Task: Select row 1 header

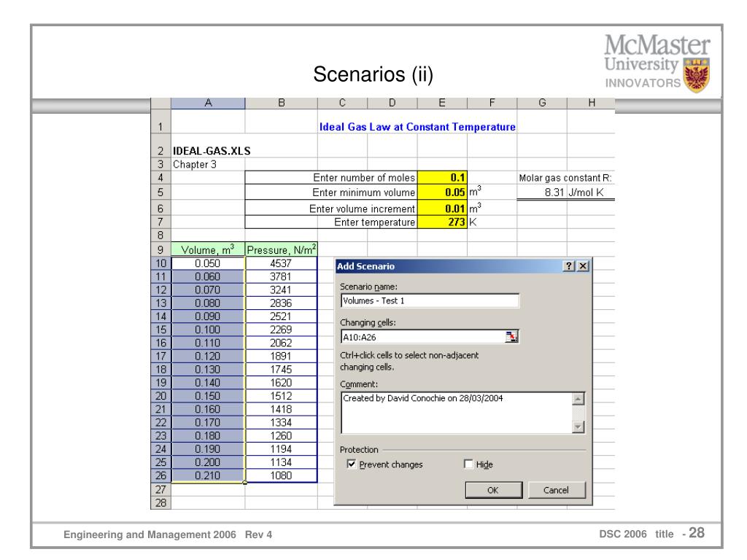Action: (x=161, y=122)
